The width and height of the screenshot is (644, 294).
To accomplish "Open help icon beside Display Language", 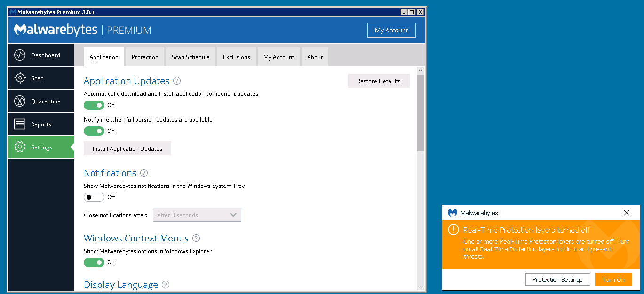I will tap(166, 285).
